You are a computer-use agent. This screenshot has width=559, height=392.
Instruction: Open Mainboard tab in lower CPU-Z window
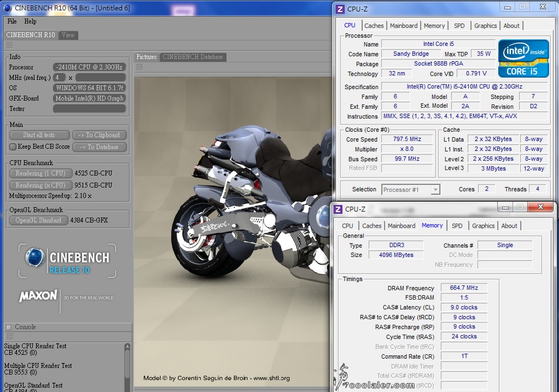pos(401,226)
